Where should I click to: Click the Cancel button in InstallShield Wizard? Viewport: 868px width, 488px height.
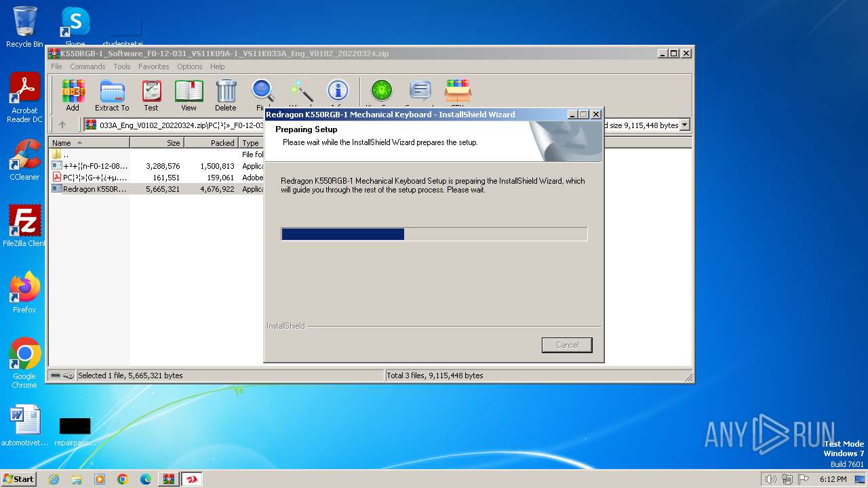(567, 345)
